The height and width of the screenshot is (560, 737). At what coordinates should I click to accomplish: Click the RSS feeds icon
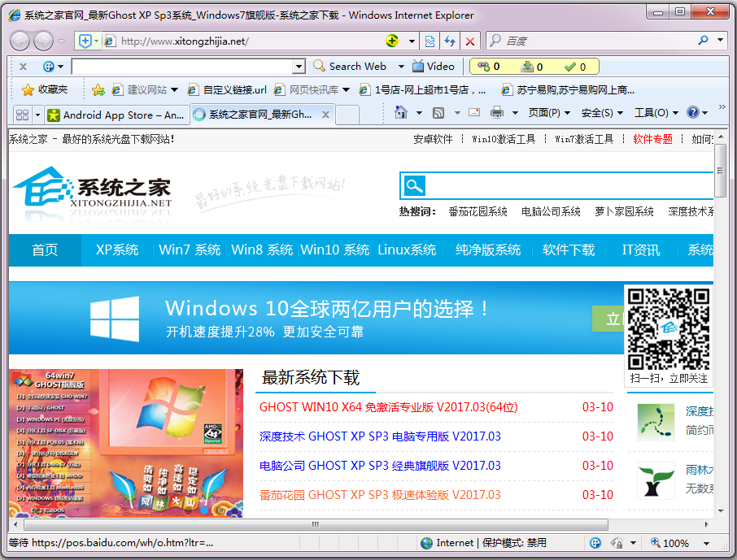[438, 113]
